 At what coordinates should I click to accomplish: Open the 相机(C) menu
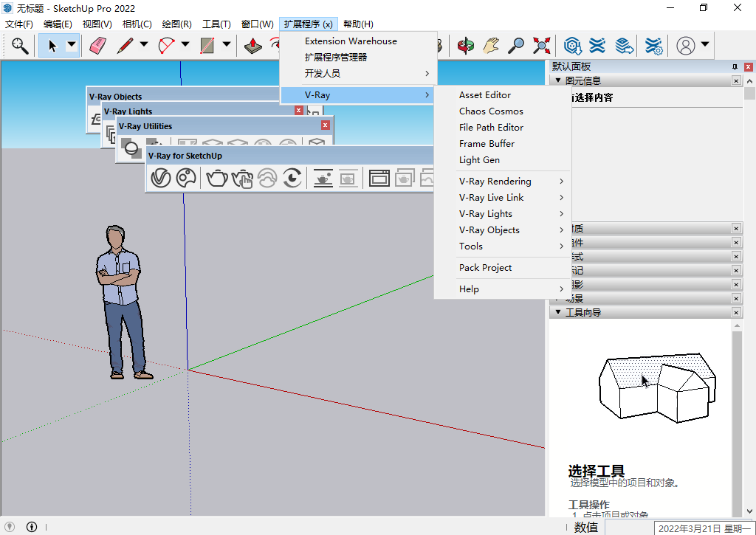[137, 24]
